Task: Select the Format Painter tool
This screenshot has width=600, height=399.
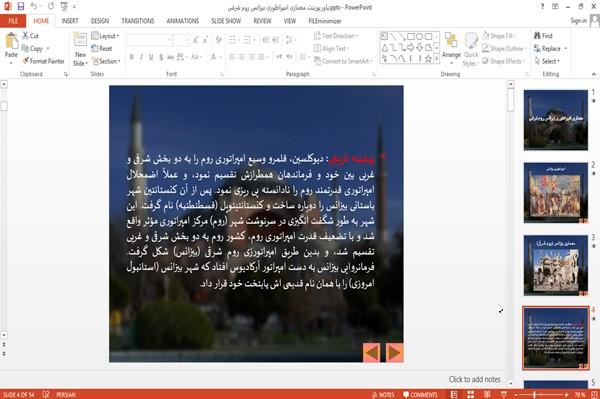Action: [43, 61]
